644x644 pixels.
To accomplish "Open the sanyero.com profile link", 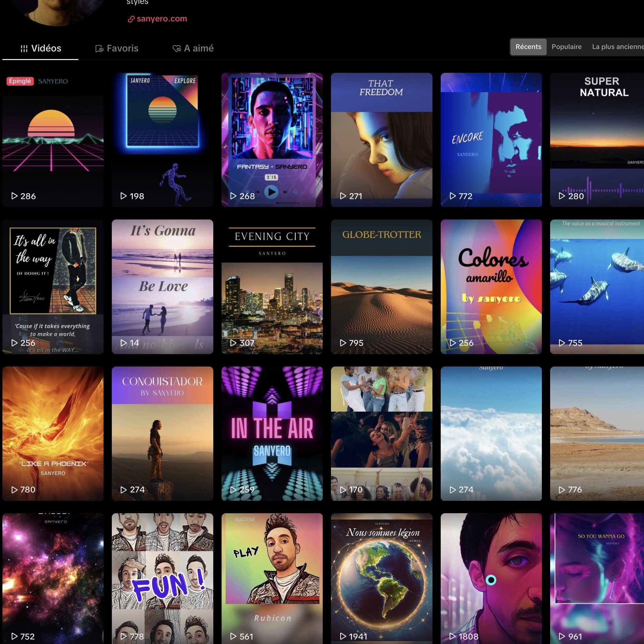I will click(162, 19).
